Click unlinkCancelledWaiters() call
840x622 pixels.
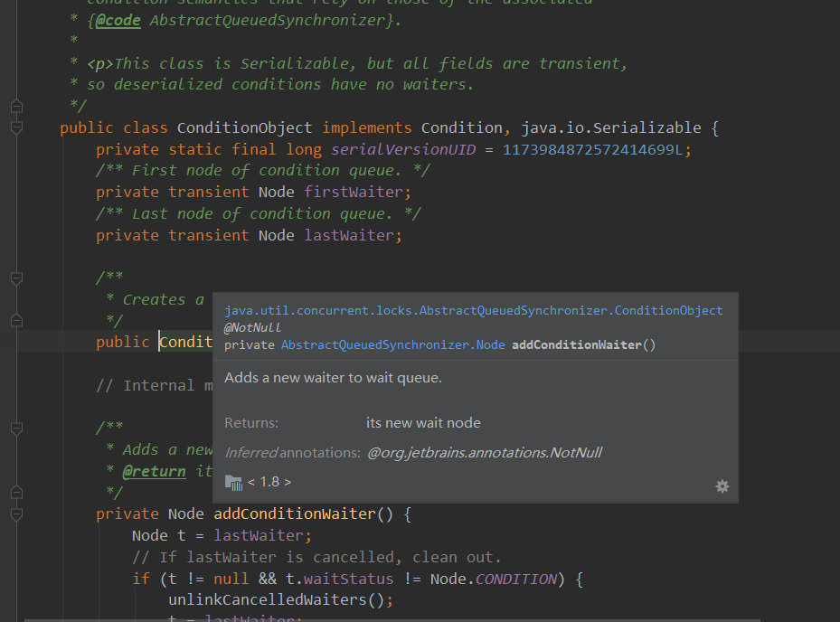pyautogui.click(x=277, y=600)
